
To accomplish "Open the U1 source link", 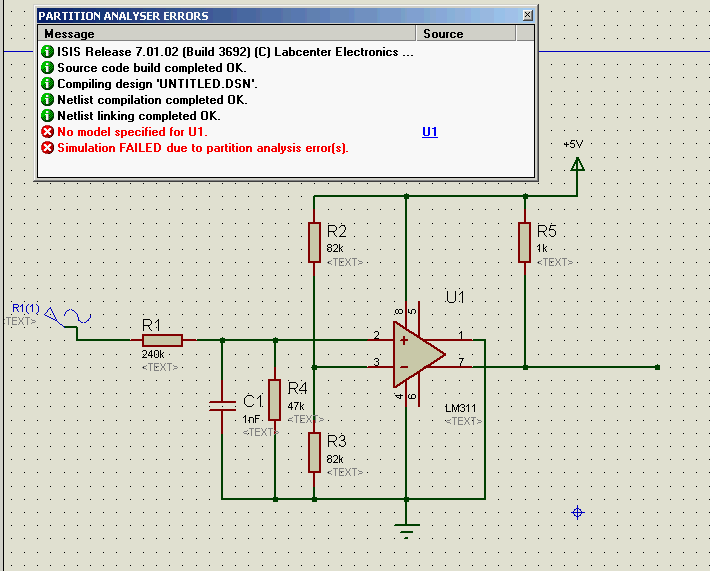I will (430, 132).
